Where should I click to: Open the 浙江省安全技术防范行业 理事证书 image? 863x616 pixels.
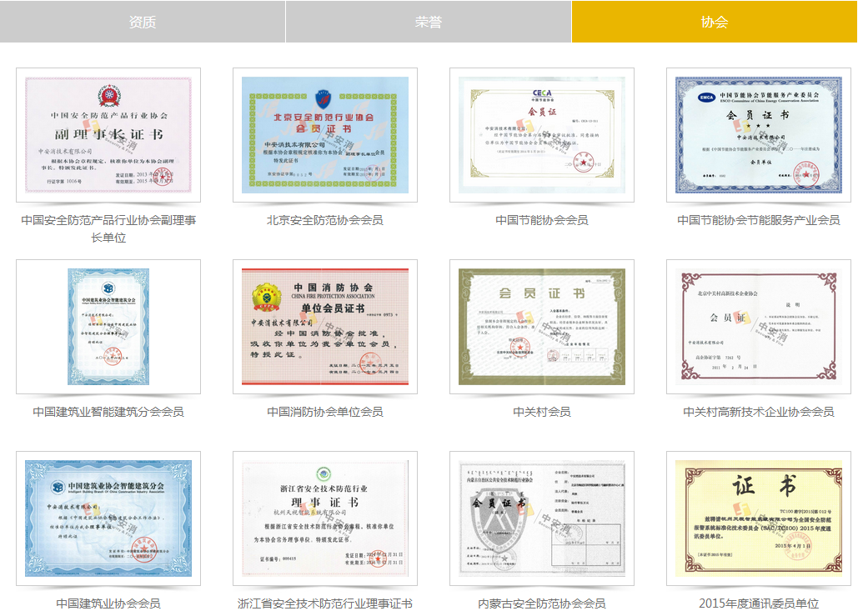[325, 518]
